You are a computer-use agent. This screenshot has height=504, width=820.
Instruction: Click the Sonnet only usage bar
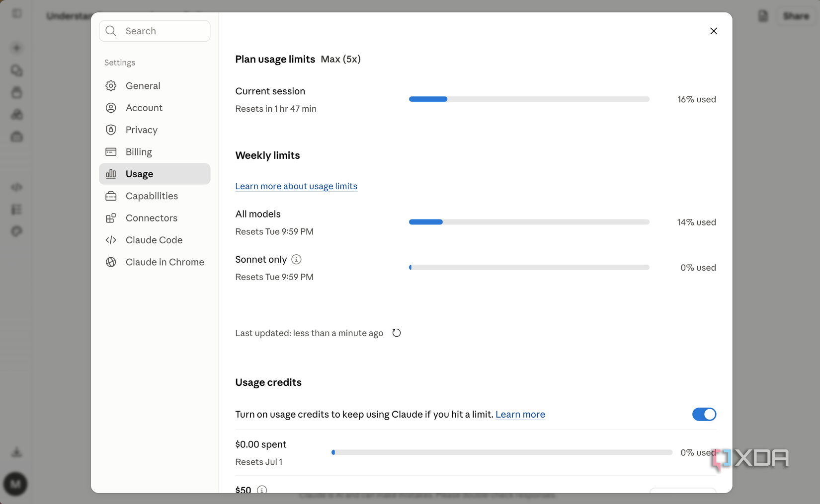[x=529, y=267]
